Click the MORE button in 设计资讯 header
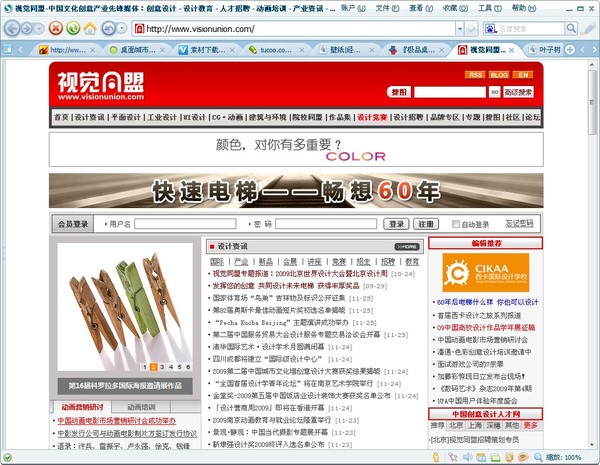 coord(406,247)
